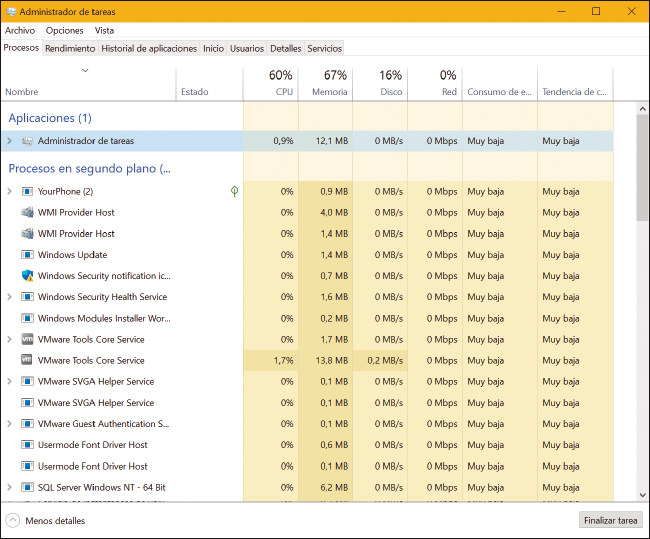Expand the YourPhone (2) process group
Screen dimensions: 650x539
(9, 191)
